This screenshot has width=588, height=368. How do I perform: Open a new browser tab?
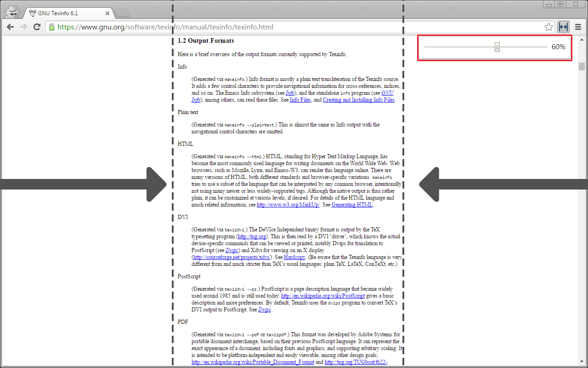(122, 13)
